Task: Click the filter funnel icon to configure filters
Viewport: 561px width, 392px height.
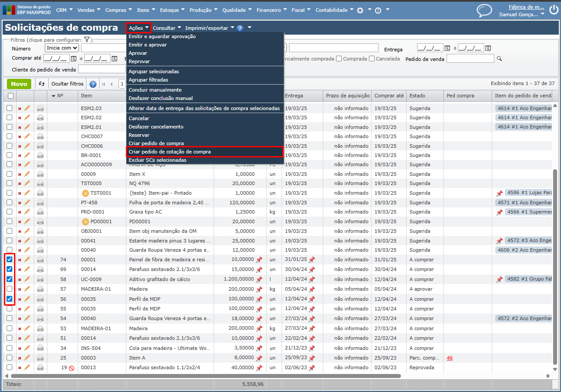Action: (87, 39)
